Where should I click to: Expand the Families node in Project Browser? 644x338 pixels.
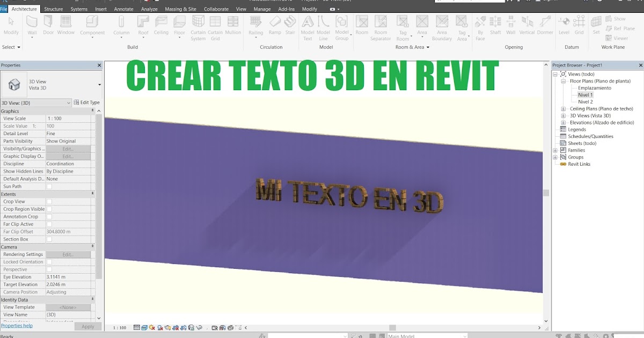coord(555,150)
